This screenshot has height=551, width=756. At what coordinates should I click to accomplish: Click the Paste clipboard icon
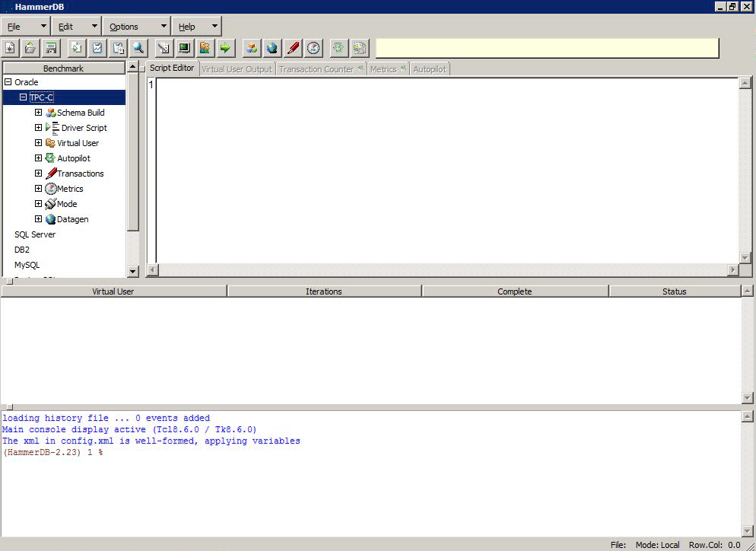pos(118,48)
